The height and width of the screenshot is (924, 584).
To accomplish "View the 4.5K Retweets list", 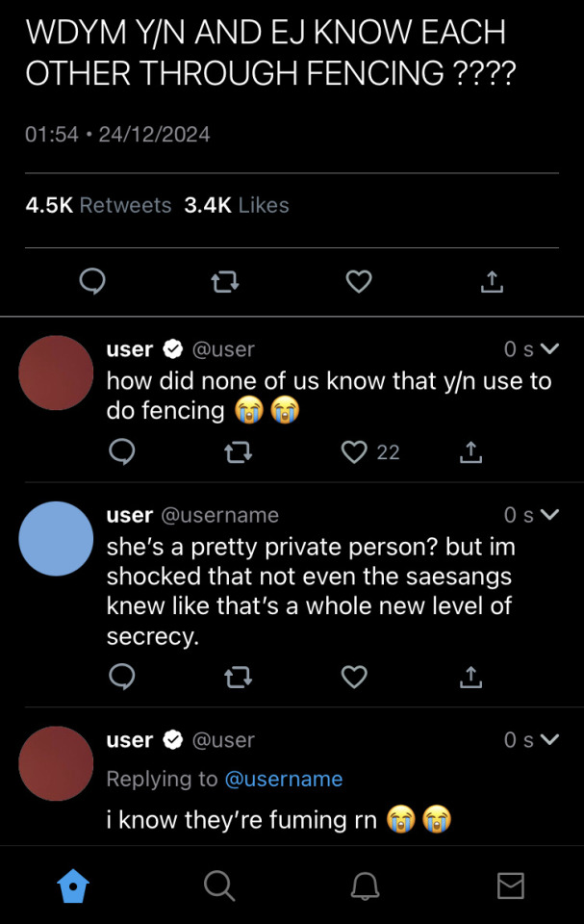I will coord(98,205).
